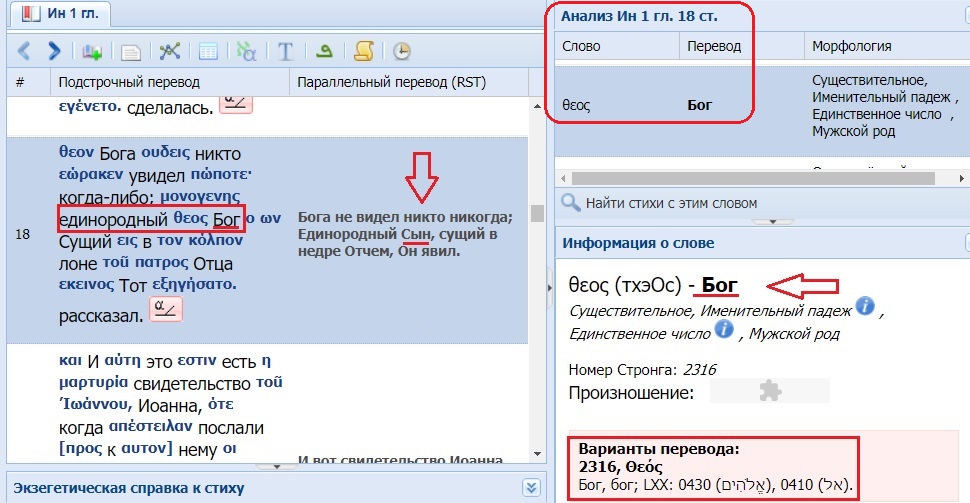Image resolution: width=970 pixels, height=503 pixels.
Task: Click the back navigation arrow in toolbar
Action: click(25, 50)
